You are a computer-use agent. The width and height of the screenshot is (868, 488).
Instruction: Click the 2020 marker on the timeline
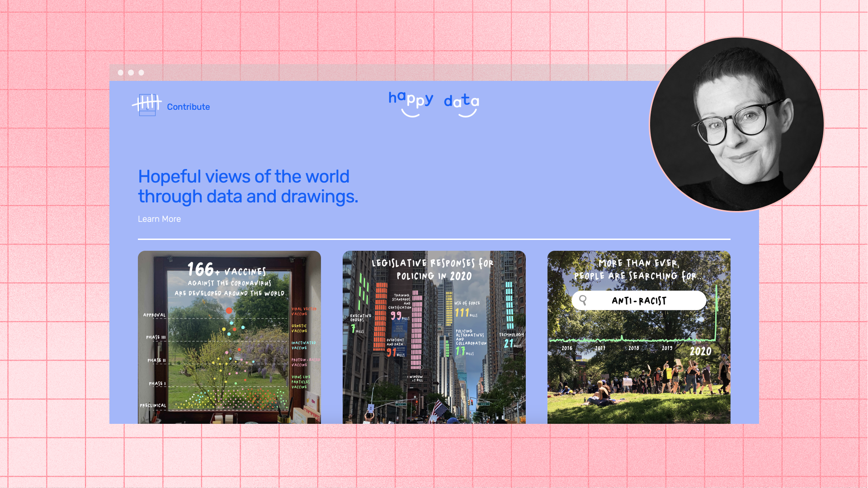[x=700, y=352]
